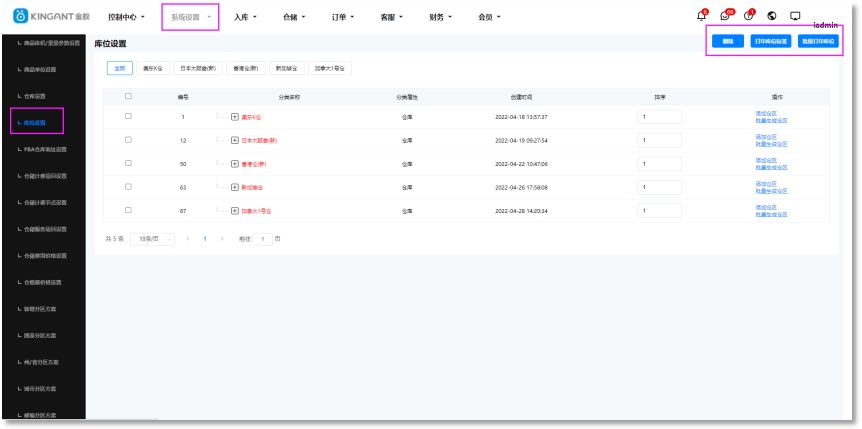Check the checkbox for row number 12
The height and width of the screenshot is (429, 862).
127,140
